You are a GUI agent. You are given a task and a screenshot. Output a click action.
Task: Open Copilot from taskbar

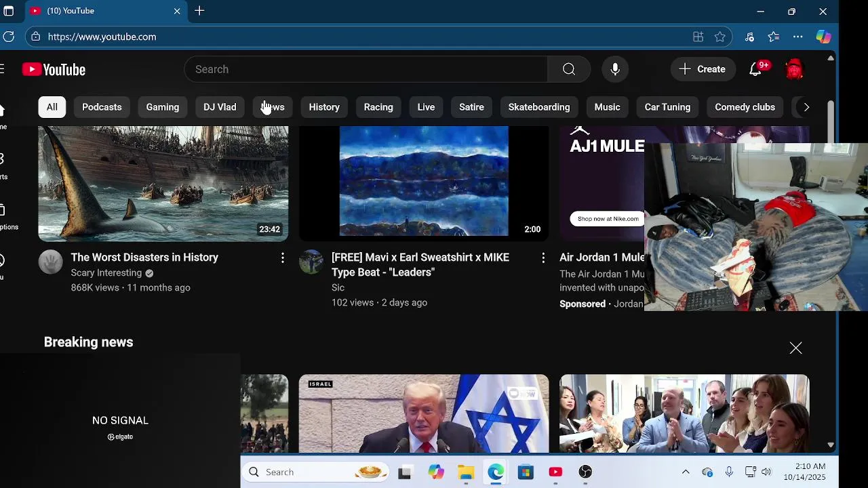(436, 472)
